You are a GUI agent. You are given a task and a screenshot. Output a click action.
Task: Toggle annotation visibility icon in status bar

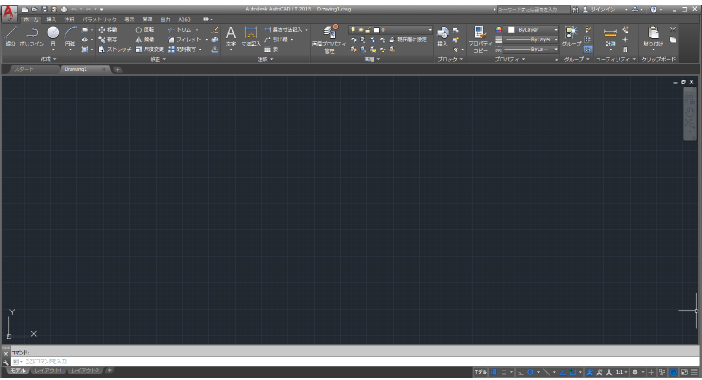pos(589,372)
